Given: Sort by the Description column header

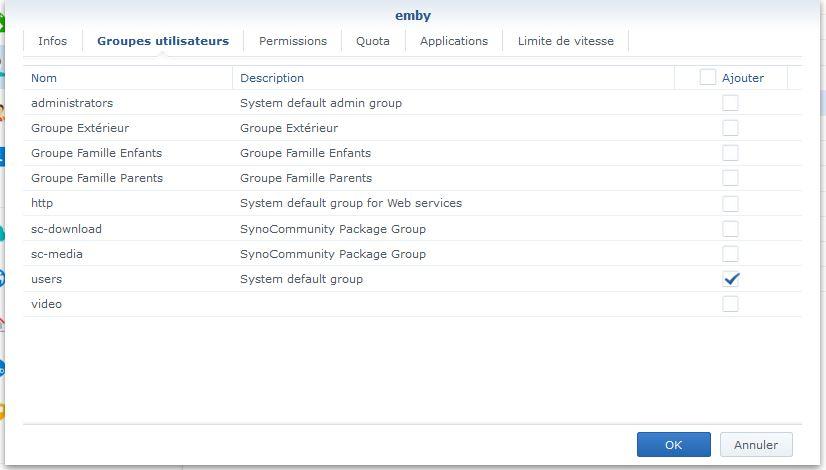Looking at the screenshot, I should pyautogui.click(x=272, y=78).
